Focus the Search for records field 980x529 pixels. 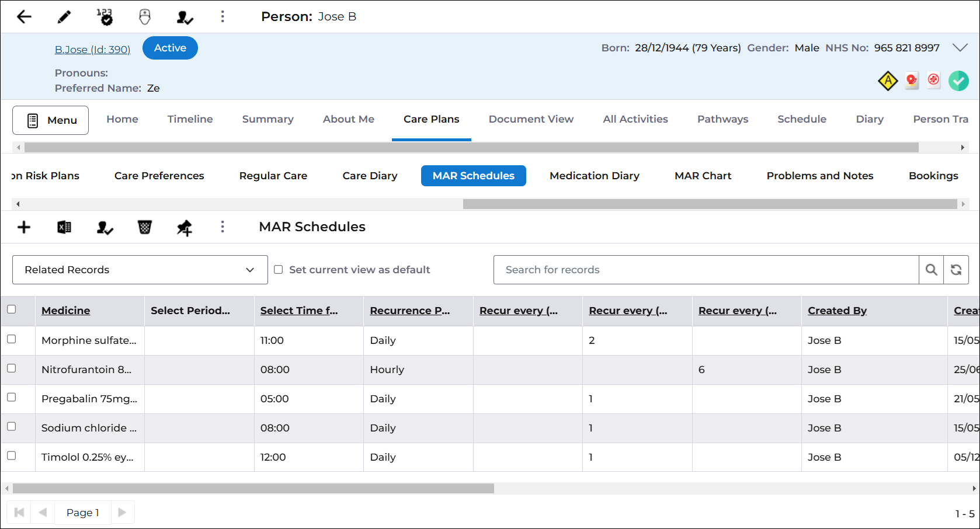[x=706, y=270]
